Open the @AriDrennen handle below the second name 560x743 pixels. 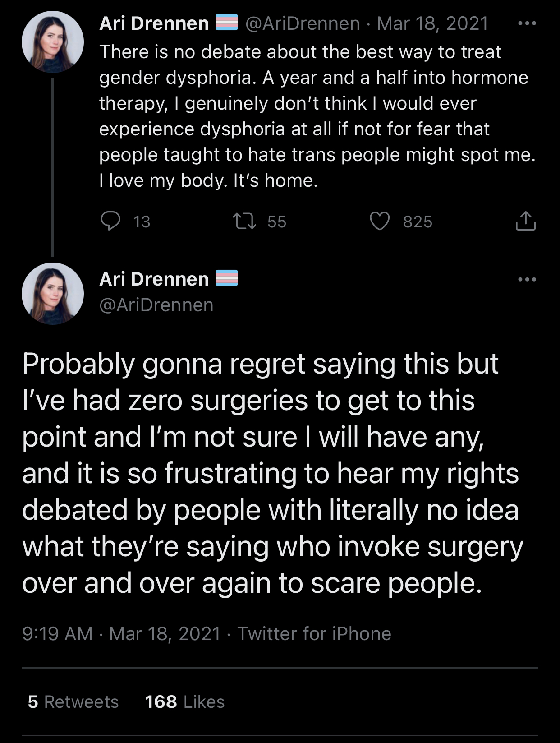[x=156, y=305]
